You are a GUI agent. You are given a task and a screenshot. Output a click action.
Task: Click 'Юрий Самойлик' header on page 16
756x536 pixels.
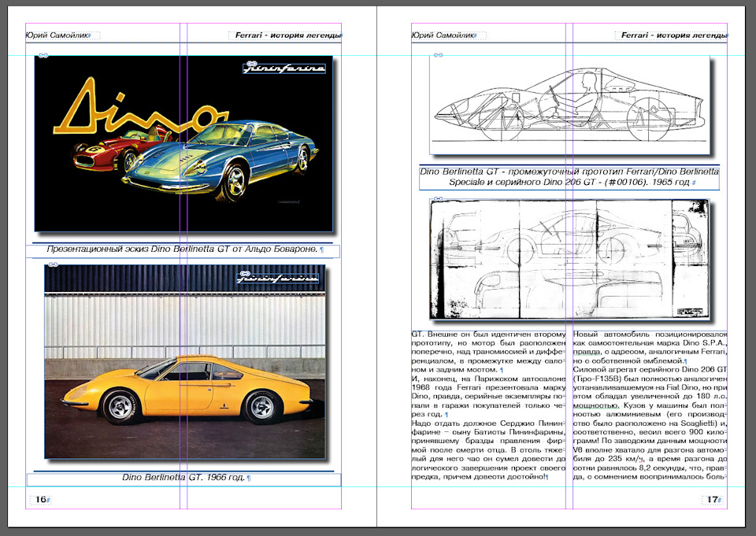tap(57, 35)
